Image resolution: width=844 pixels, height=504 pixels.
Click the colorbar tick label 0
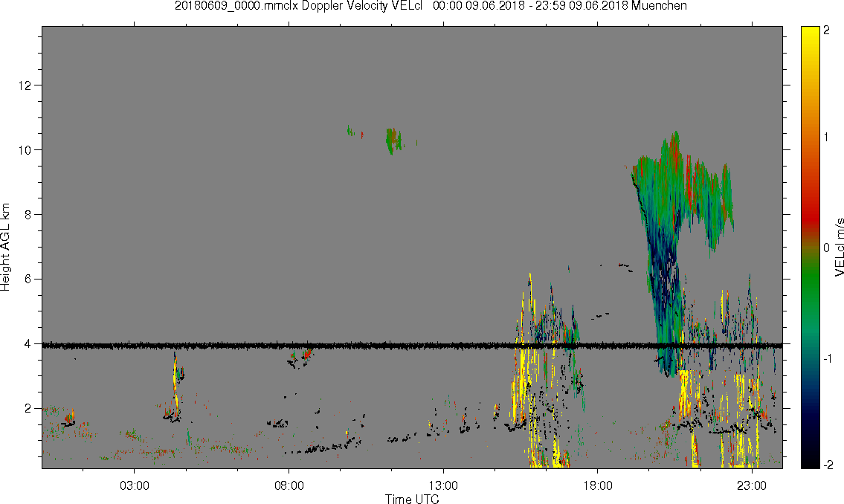tap(826, 248)
